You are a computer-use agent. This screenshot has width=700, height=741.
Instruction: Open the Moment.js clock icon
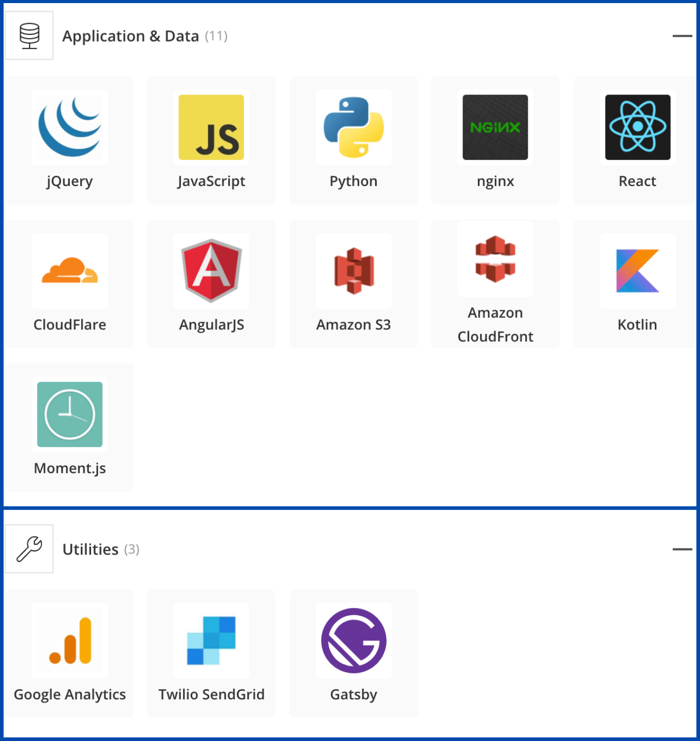coord(70,414)
